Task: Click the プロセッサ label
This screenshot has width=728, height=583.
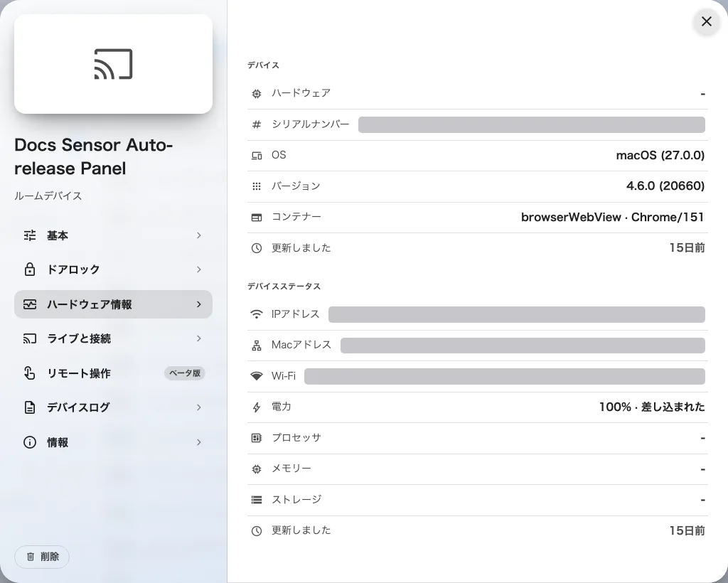Action: pos(296,438)
